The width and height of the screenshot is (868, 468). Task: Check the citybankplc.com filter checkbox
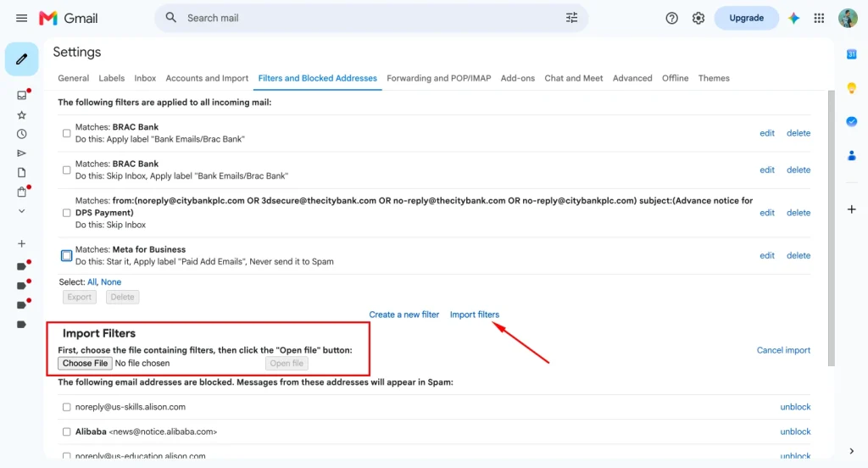66,213
